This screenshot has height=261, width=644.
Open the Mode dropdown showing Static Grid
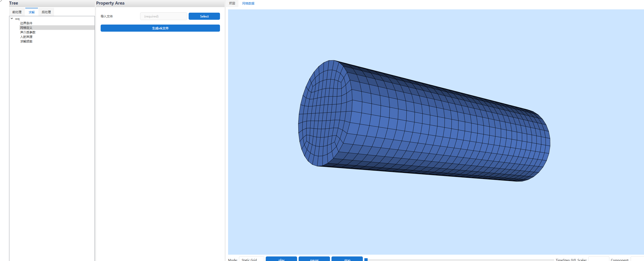coord(252,259)
